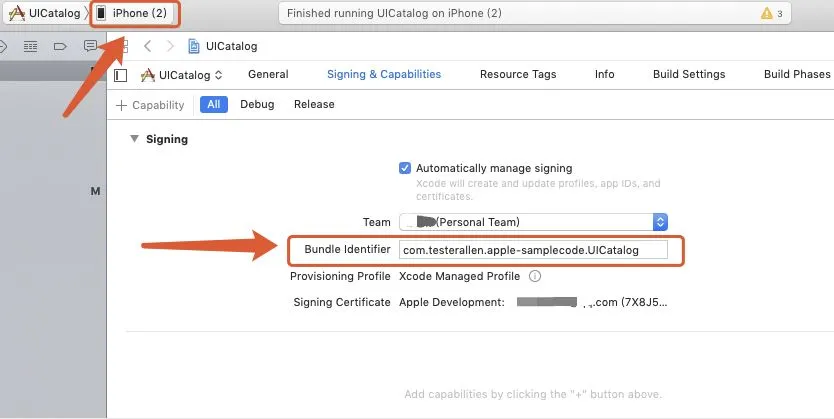Open the report navigator speech-bubble icon
The image size is (834, 419).
click(90, 46)
